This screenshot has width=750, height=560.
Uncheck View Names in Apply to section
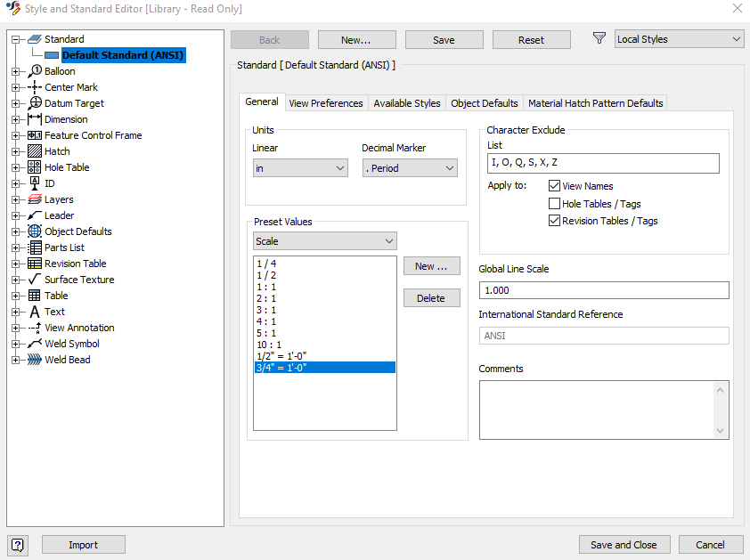pos(555,186)
